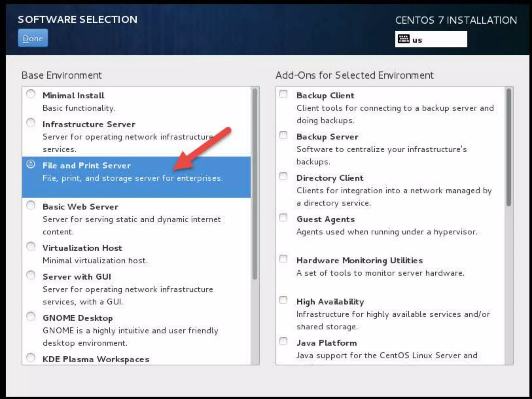532x399 pixels.
Task: Choose Server with GUI option
Action: (31, 275)
